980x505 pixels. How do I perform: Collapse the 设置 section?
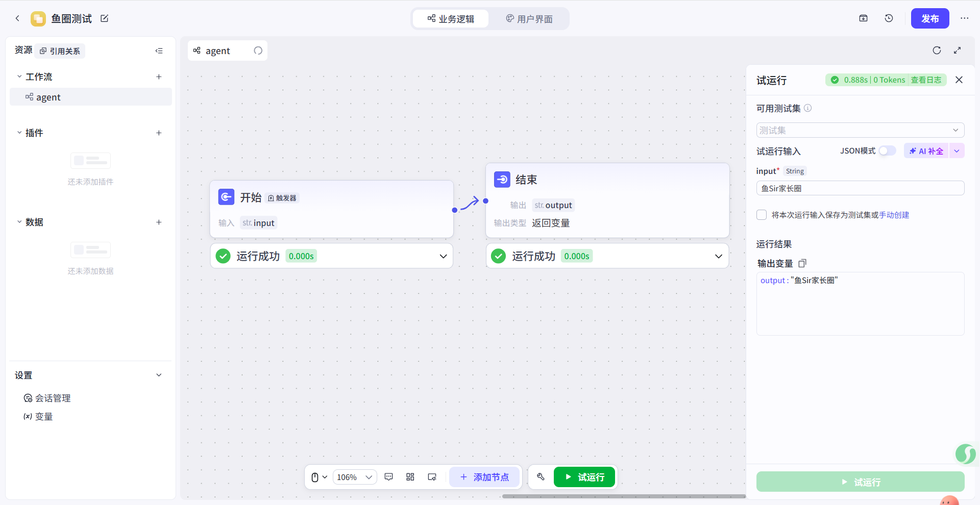point(159,375)
